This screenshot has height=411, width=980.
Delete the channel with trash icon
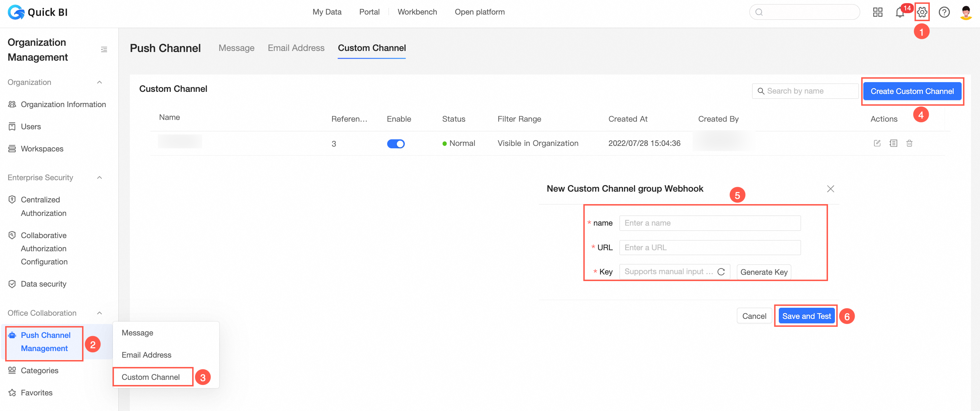point(909,143)
